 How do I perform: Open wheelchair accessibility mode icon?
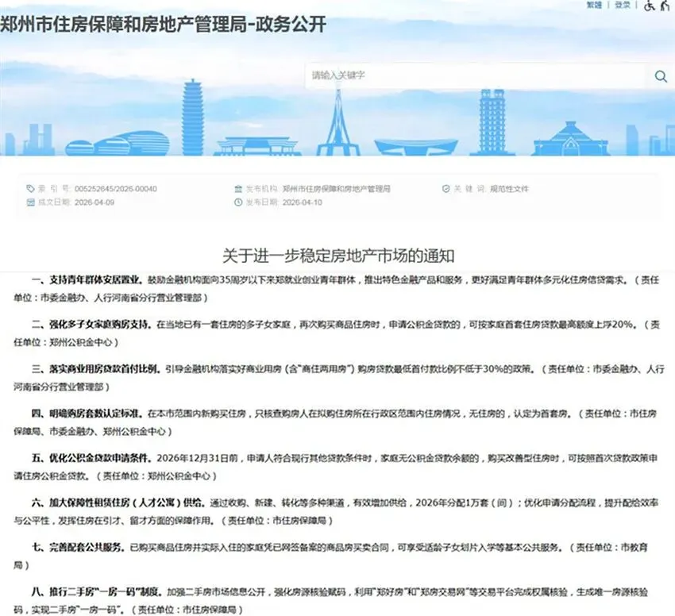tap(649, 6)
